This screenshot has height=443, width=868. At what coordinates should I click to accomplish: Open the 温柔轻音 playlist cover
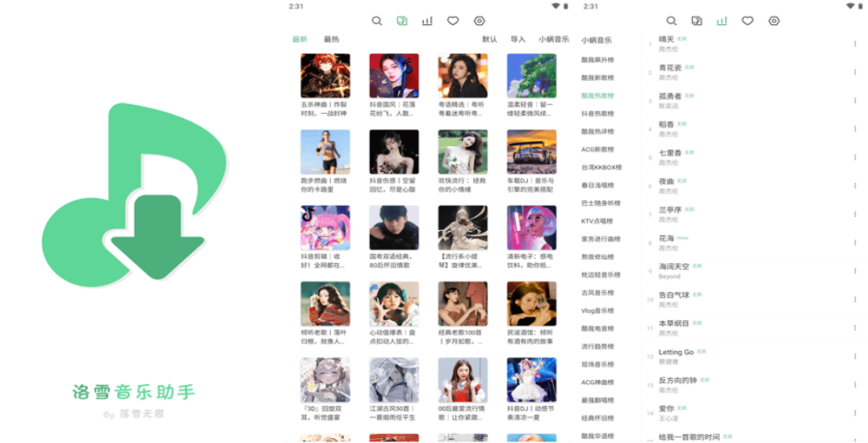click(x=531, y=76)
